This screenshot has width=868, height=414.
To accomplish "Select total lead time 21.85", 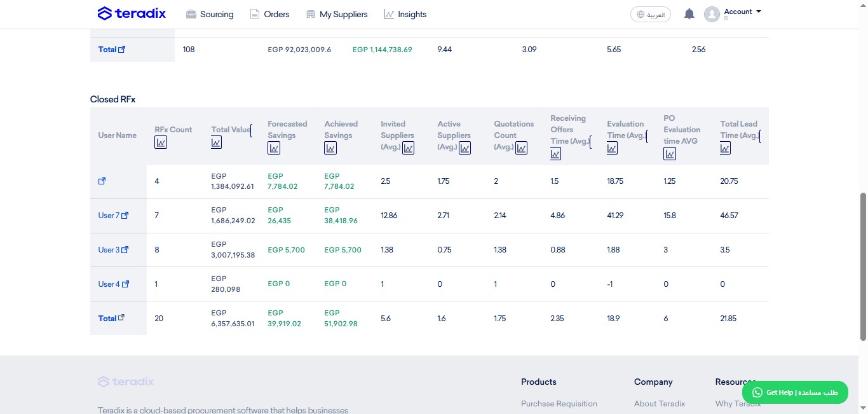I will (x=728, y=319).
